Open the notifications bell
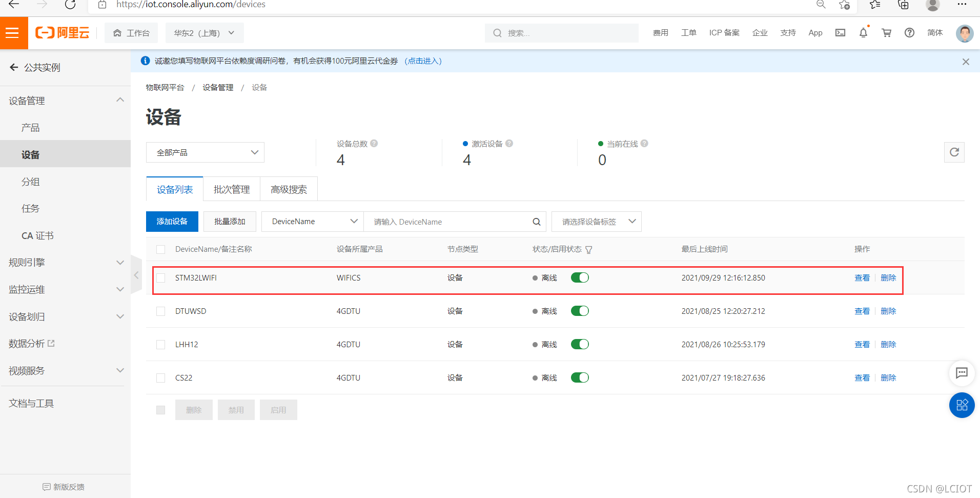This screenshot has width=980, height=498. [x=863, y=33]
